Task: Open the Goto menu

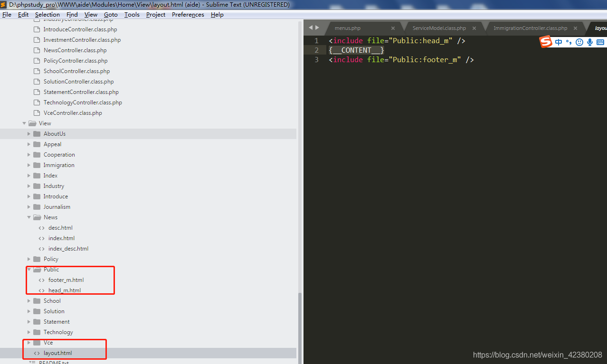Action: (x=111, y=15)
